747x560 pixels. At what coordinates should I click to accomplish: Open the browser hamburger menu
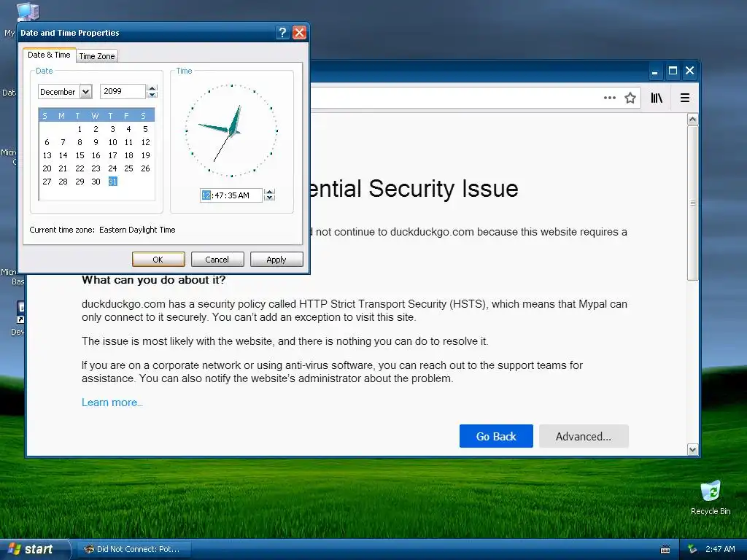[x=685, y=98]
